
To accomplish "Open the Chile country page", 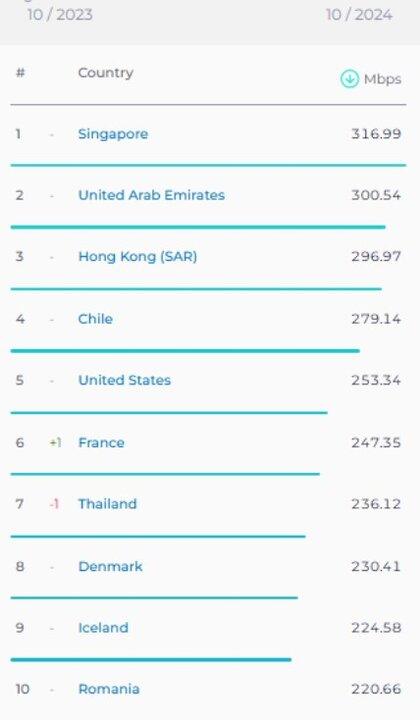I will pyautogui.click(x=95, y=319).
